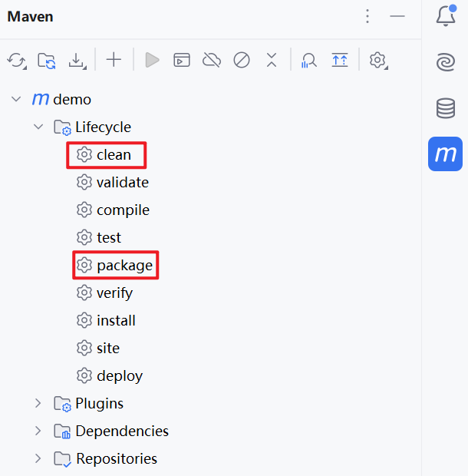Select the Plugins folder

coord(88,403)
